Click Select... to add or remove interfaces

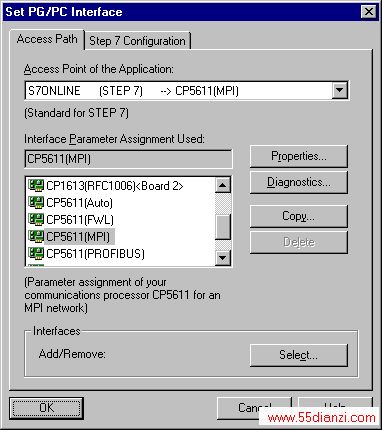[x=299, y=355]
